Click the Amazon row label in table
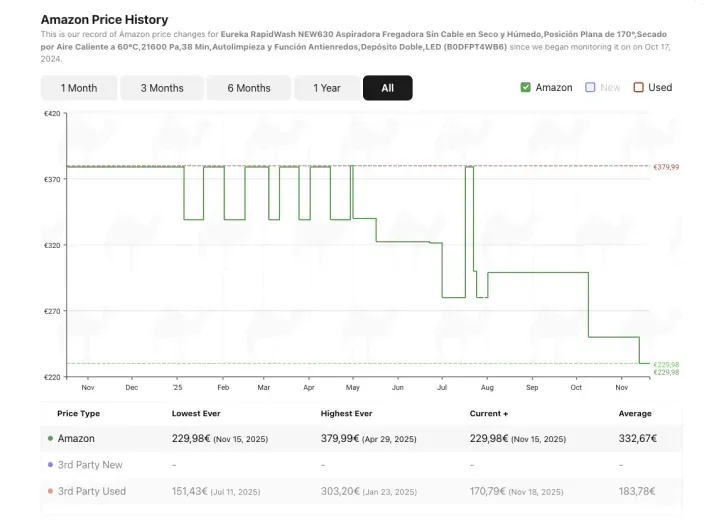This screenshot has width=704, height=528. click(76, 439)
